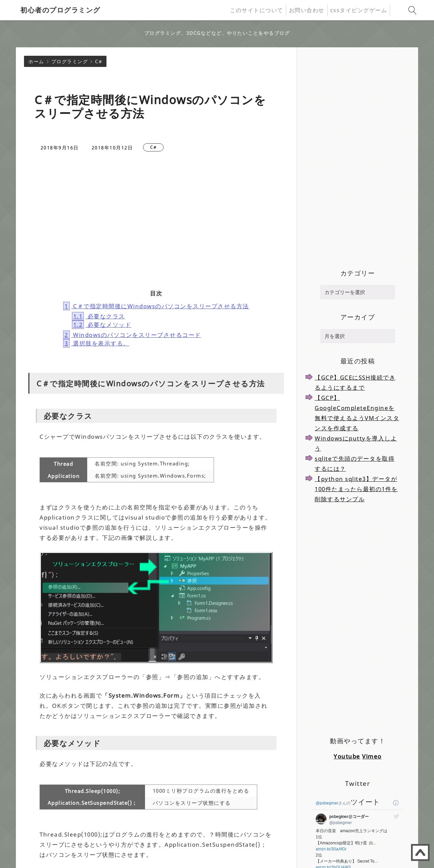Viewport: 434px width, 868px height.
Task: Open the Youtube link
Action: (346, 756)
